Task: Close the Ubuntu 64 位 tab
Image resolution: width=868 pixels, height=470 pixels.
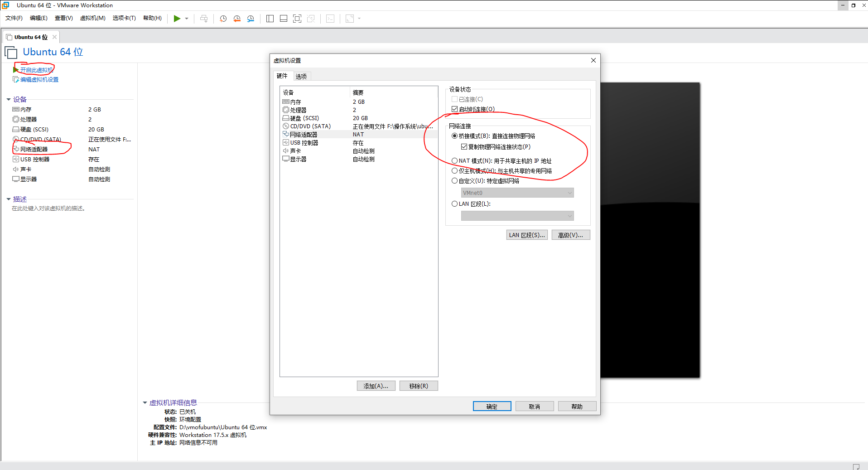Action: [x=54, y=37]
